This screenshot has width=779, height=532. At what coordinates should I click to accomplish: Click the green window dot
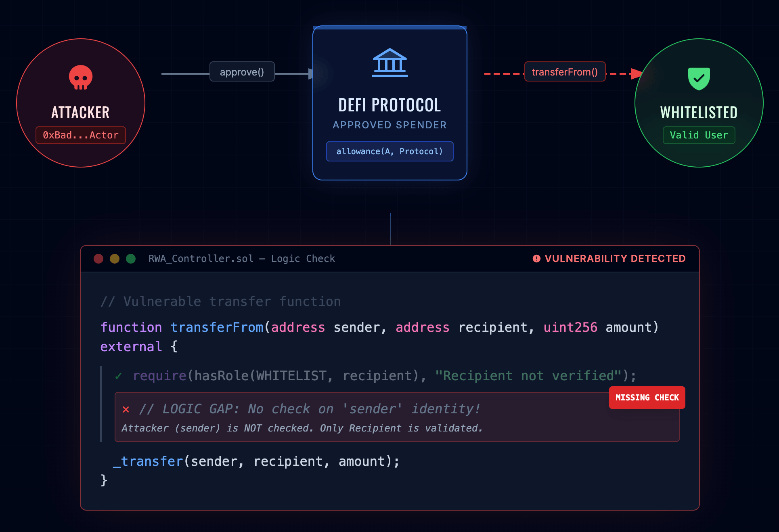tap(131, 259)
